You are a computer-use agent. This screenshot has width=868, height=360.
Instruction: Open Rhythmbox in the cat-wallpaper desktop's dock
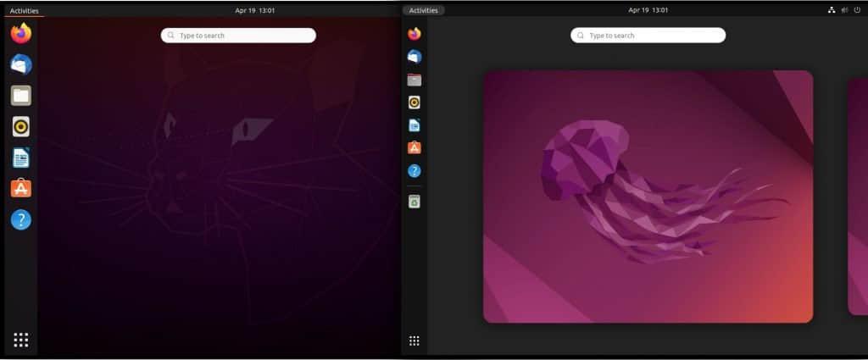pyautogui.click(x=21, y=126)
